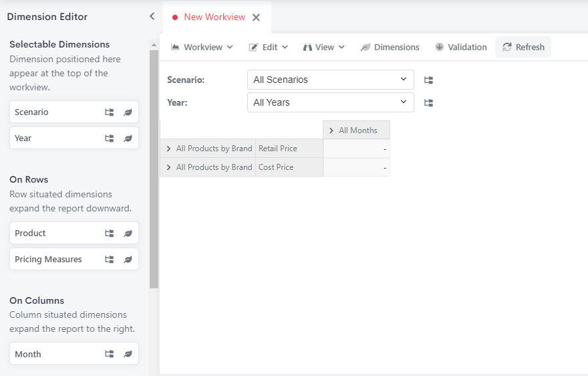Click the Cost Price All Months cell
Viewport: 588px width, 376px height.
[356, 167]
